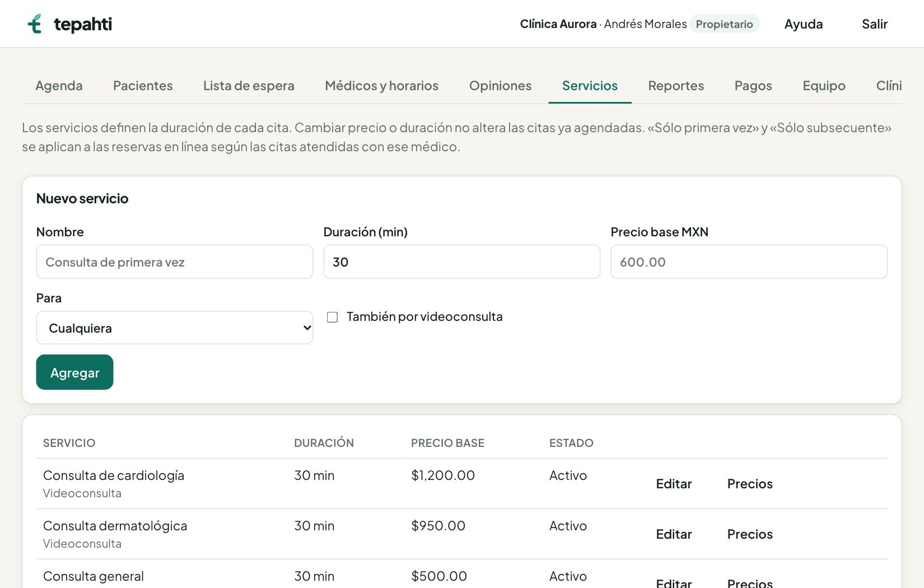Screen dimensions: 924x588
Task: Open Precios for Consulta de cardiología
Action: 750,484
